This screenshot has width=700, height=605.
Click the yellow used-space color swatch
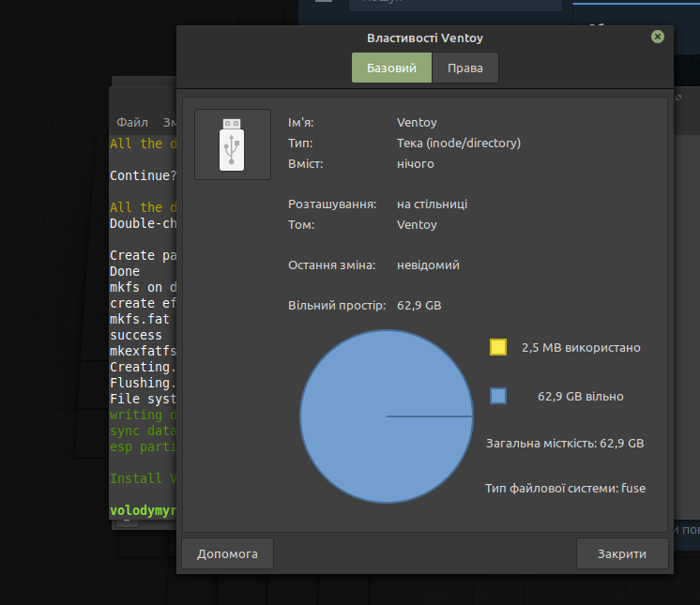[498, 347]
